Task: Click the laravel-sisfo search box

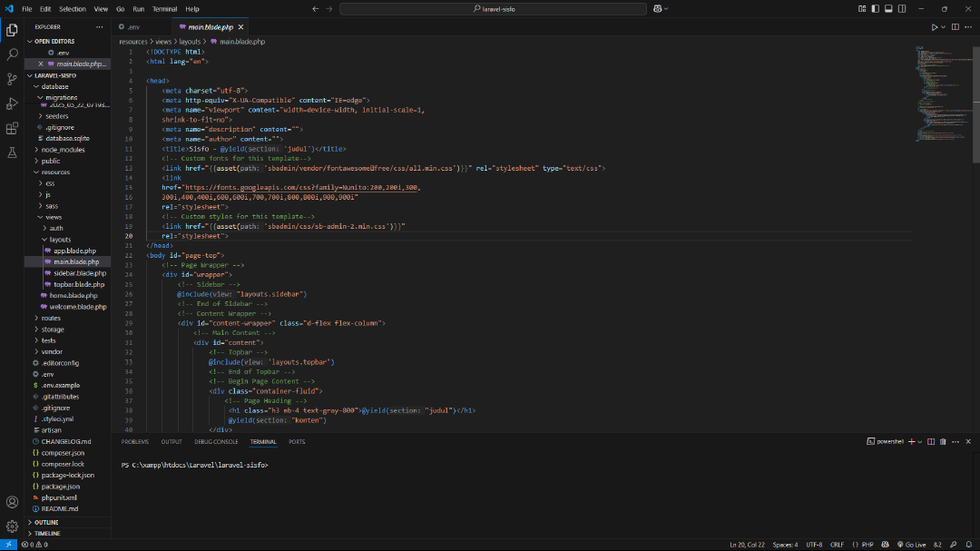Action: coord(495,8)
